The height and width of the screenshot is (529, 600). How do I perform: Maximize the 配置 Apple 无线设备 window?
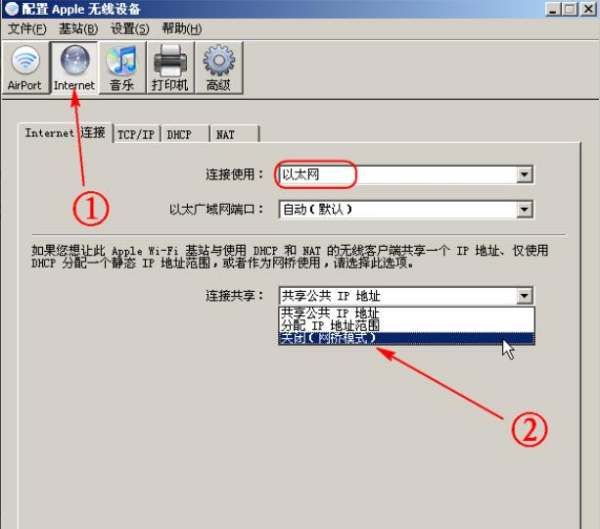[569, 9]
